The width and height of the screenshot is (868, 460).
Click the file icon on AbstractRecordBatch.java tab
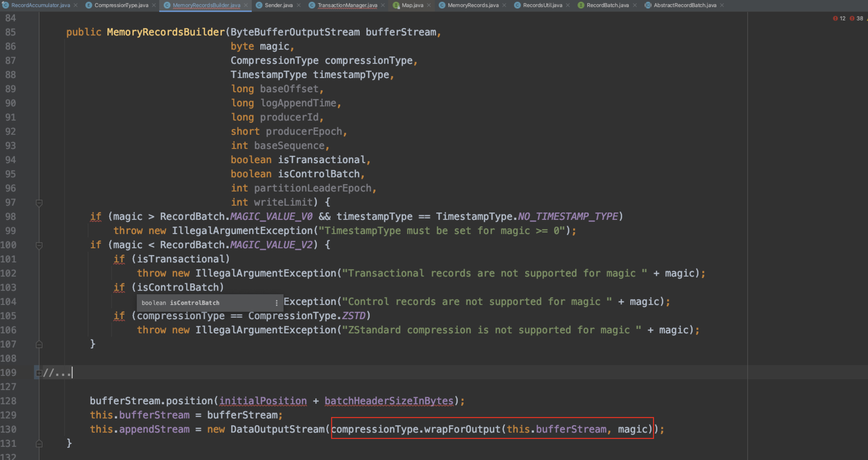pos(648,5)
